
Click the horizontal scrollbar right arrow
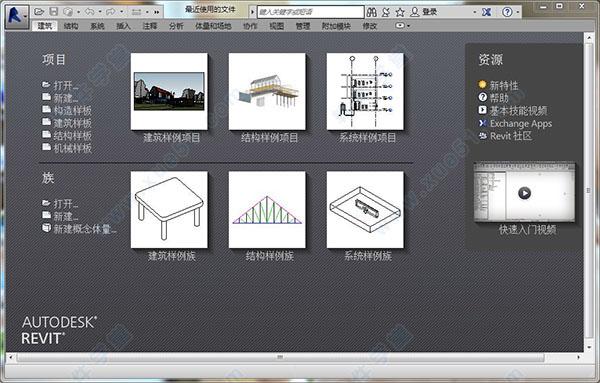point(578,357)
